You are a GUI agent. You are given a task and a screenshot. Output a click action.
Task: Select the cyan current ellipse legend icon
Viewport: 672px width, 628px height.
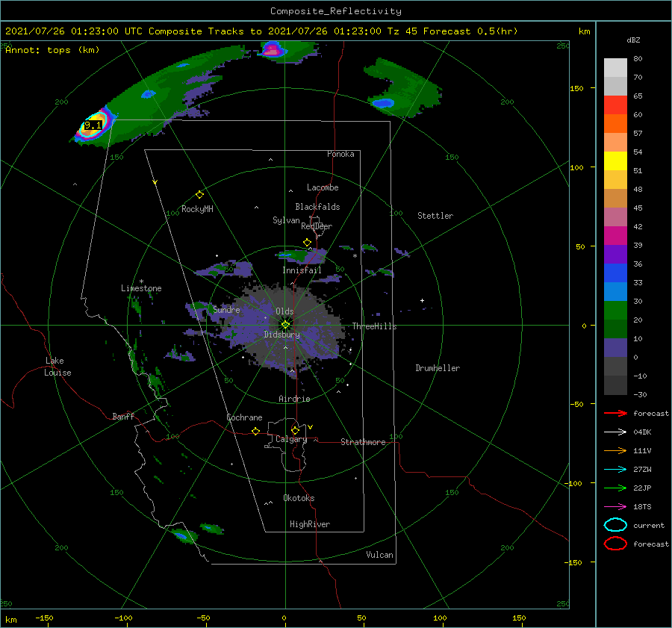tap(615, 525)
